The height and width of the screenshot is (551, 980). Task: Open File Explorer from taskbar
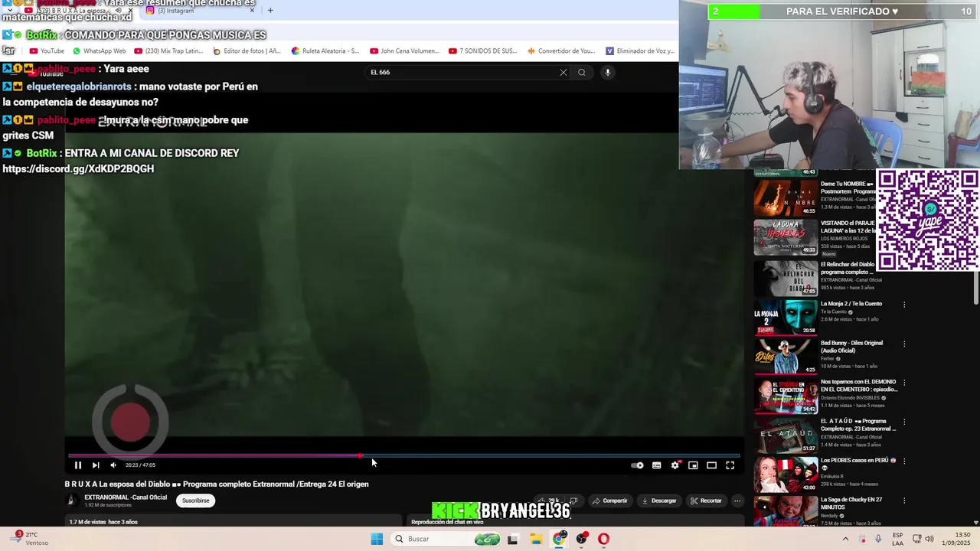pos(536,539)
